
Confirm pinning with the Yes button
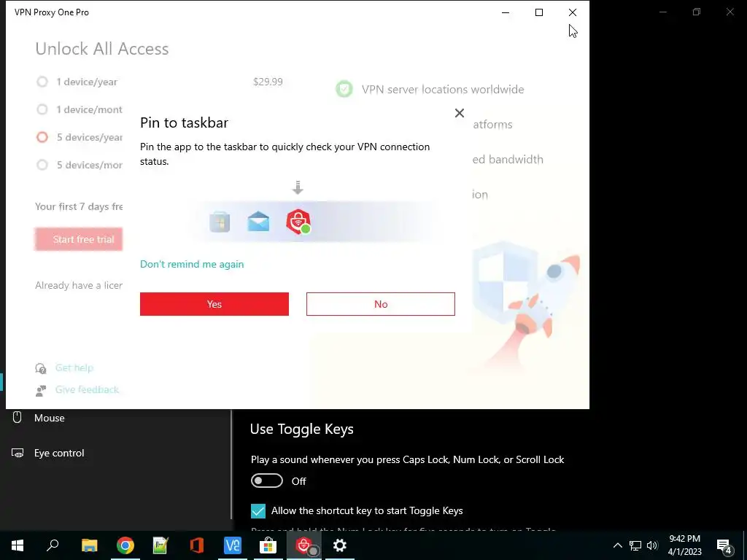pyautogui.click(x=214, y=304)
